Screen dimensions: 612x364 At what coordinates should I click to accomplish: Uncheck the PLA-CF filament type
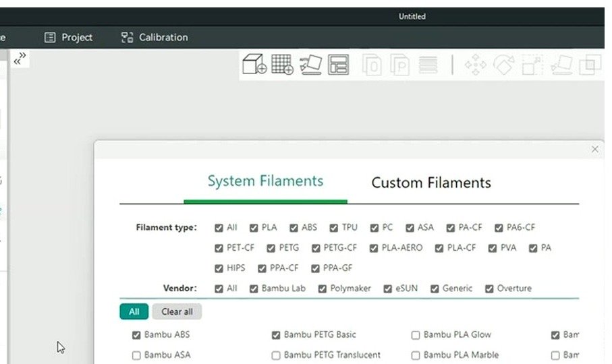pos(439,248)
